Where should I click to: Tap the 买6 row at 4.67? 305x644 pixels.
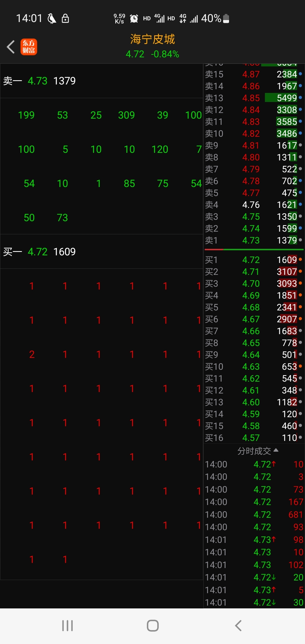(x=254, y=319)
